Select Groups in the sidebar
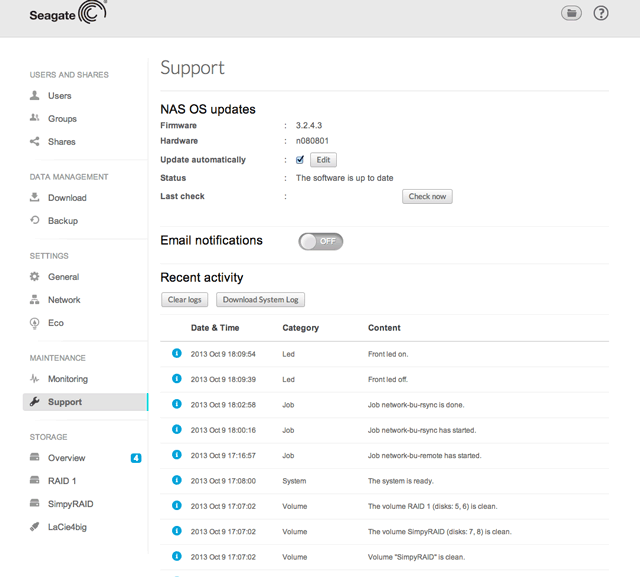Viewport: 640px width, 577px height. tap(62, 119)
